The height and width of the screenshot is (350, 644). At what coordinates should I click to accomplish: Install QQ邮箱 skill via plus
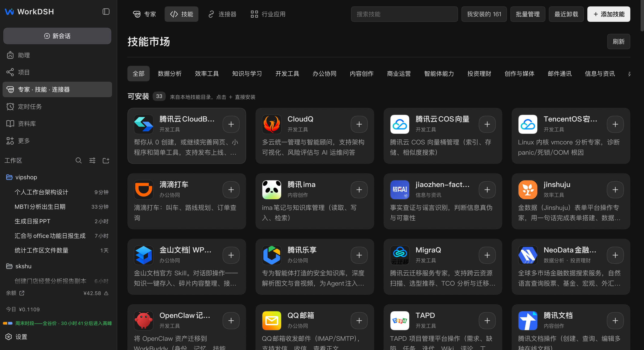coord(359,320)
